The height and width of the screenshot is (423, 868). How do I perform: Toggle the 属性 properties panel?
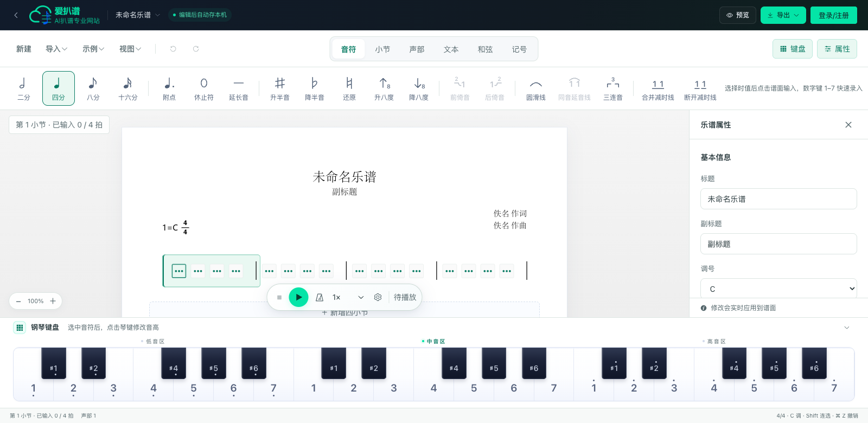click(837, 49)
